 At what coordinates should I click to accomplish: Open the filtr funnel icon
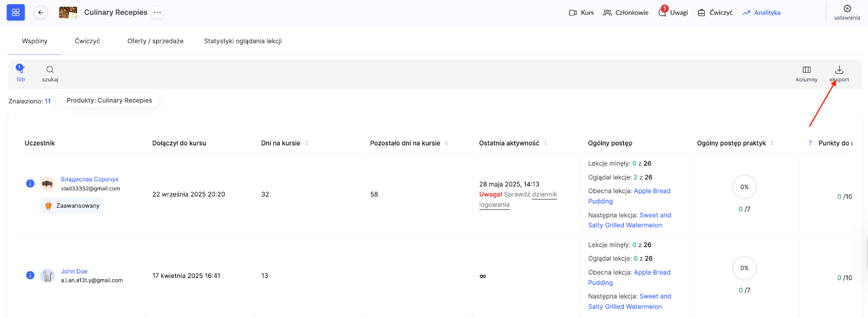(x=21, y=69)
